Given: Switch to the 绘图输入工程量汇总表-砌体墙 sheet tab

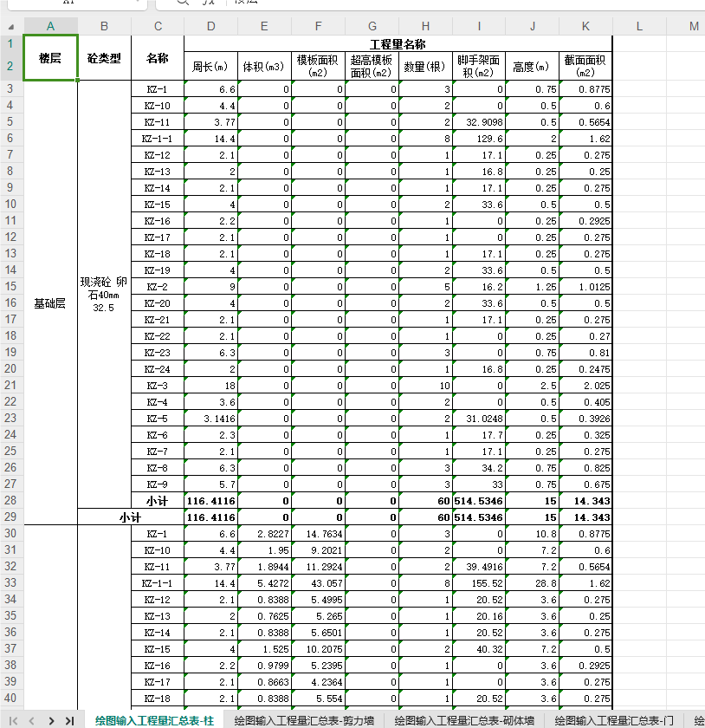Looking at the screenshot, I should [464, 720].
